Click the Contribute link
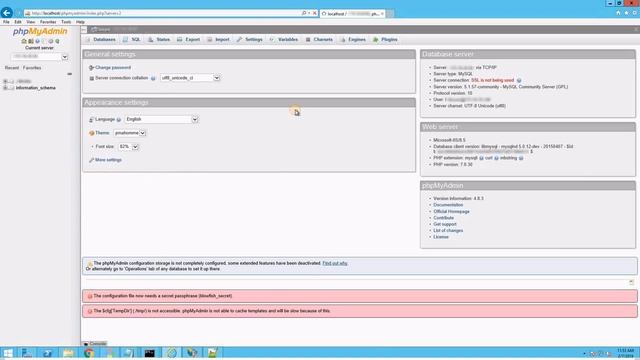The width and height of the screenshot is (640, 360). point(444,218)
